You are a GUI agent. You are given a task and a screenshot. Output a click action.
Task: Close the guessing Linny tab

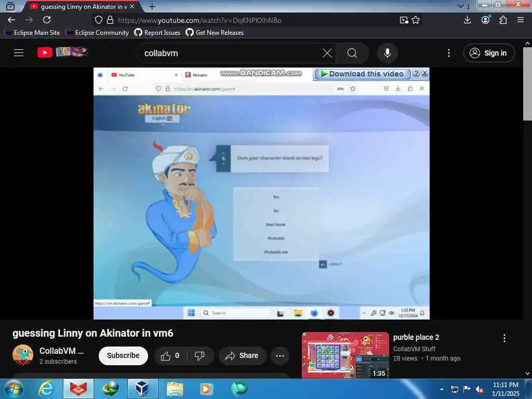pos(132,6)
